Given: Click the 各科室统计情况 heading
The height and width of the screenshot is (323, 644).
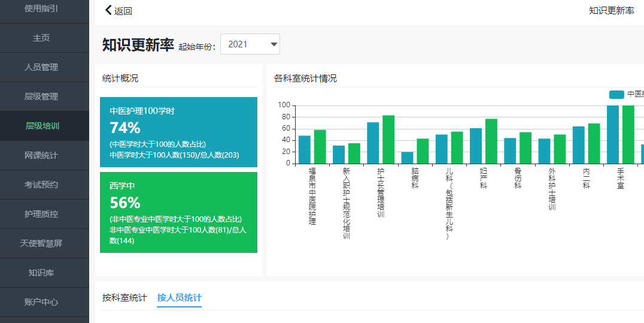Looking at the screenshot, I should tap(305, 79).
